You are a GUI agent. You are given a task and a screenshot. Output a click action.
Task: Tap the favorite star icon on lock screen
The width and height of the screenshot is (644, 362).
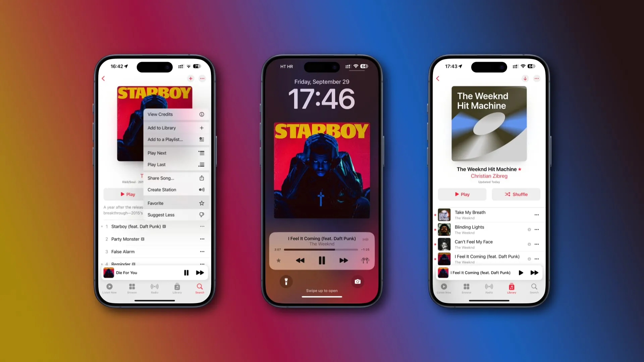(279, 260)
